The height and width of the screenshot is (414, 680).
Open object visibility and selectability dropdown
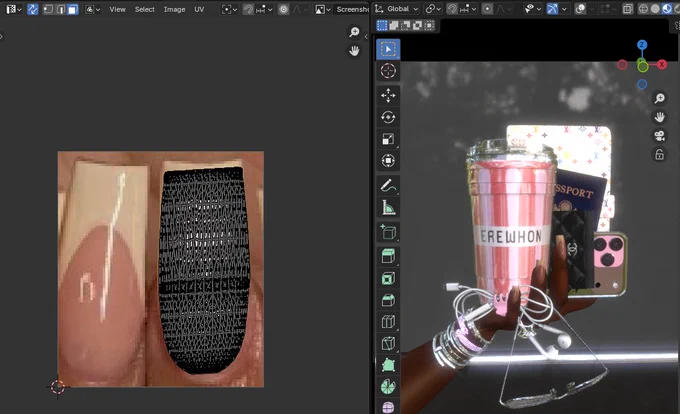click(x=532, y=9)
